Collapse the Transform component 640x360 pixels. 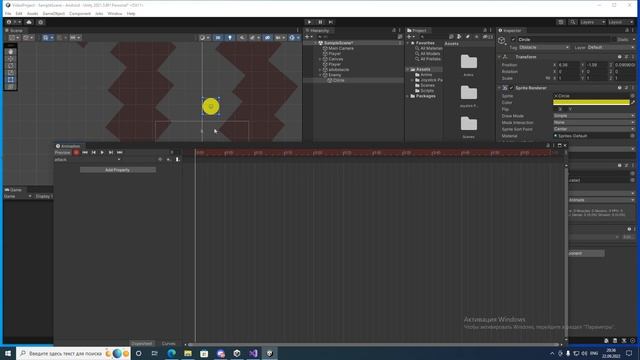[500, 57]
